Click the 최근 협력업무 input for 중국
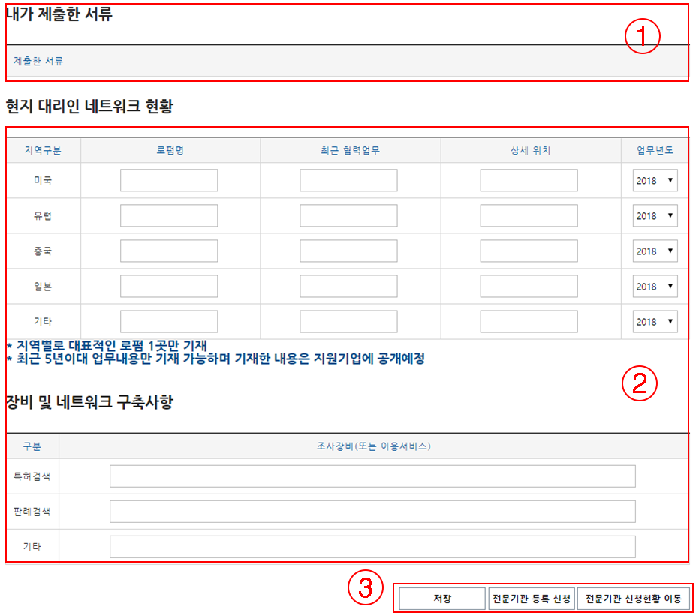Viewport: 699px width, 616px height. (348, 251)
